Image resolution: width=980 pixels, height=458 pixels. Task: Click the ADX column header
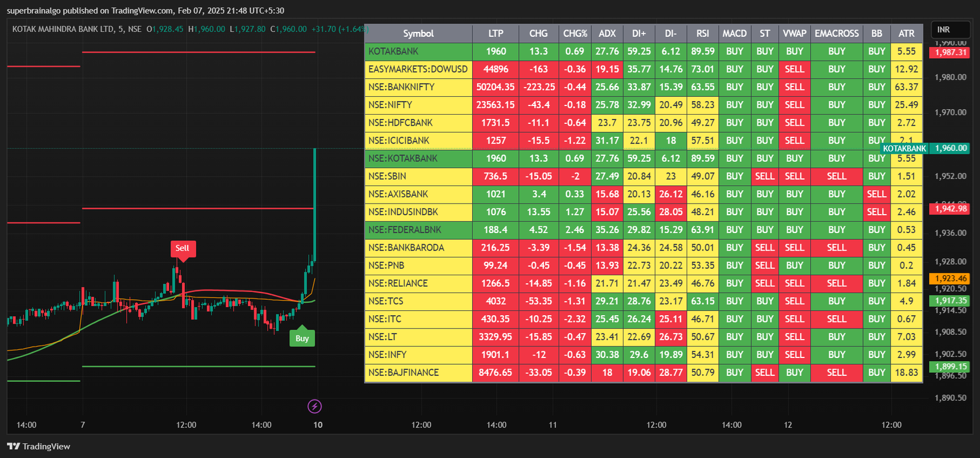coord(607,34)
